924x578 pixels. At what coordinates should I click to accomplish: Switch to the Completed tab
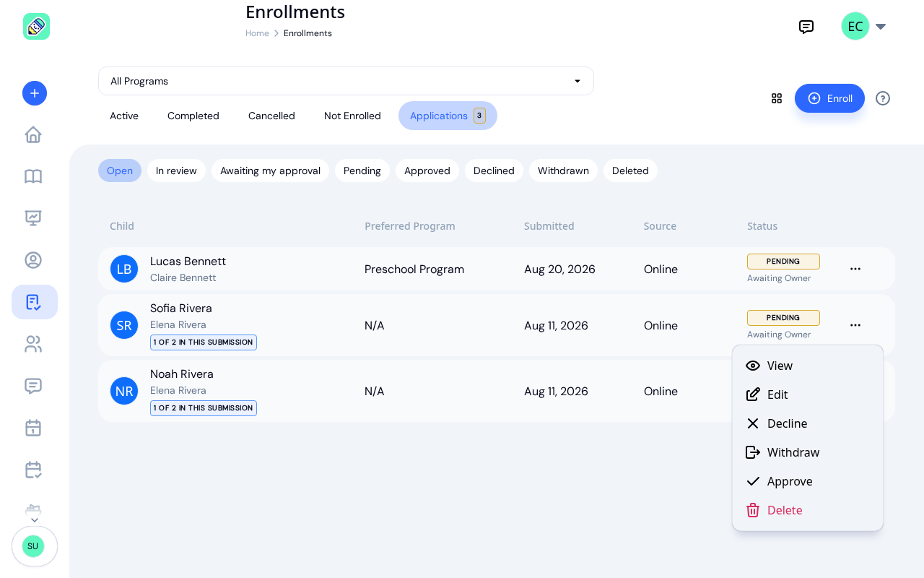(x=193, y=116)
